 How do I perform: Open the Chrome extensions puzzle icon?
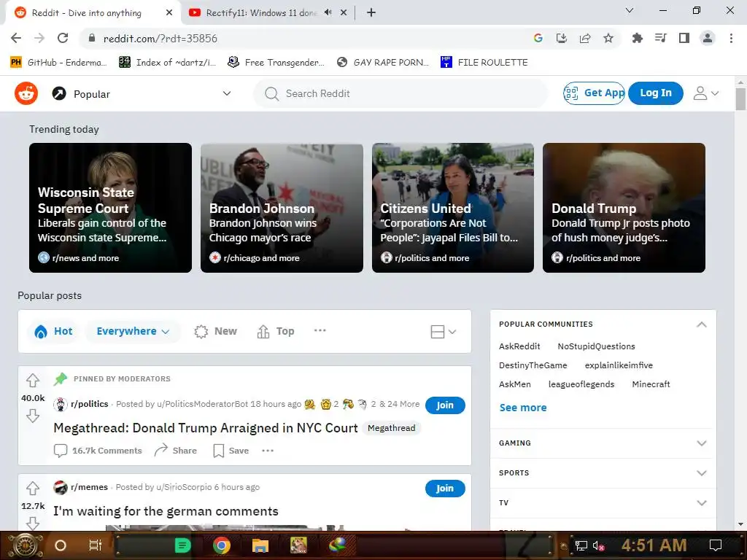637,38
